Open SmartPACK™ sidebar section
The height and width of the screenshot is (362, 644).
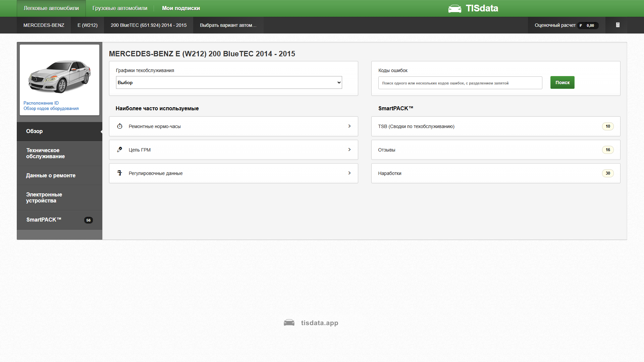59,220
